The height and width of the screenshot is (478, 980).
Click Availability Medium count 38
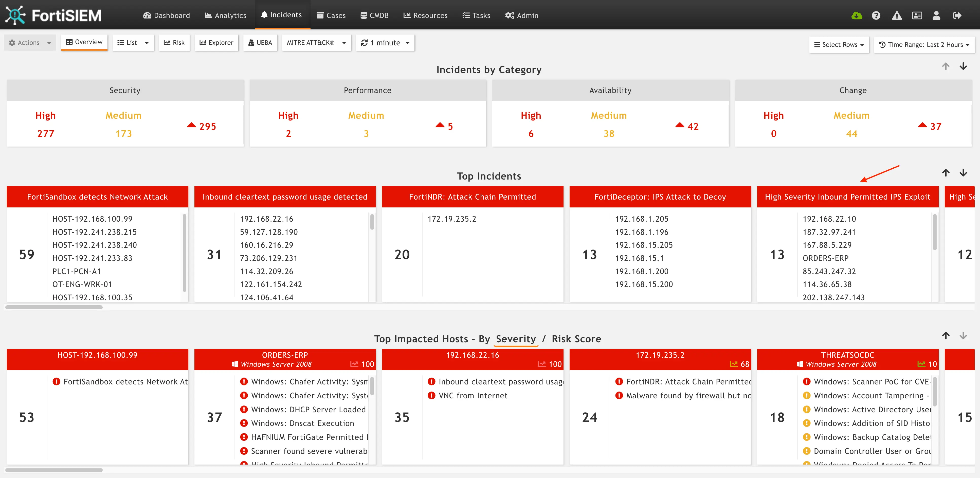pos(609,134)
